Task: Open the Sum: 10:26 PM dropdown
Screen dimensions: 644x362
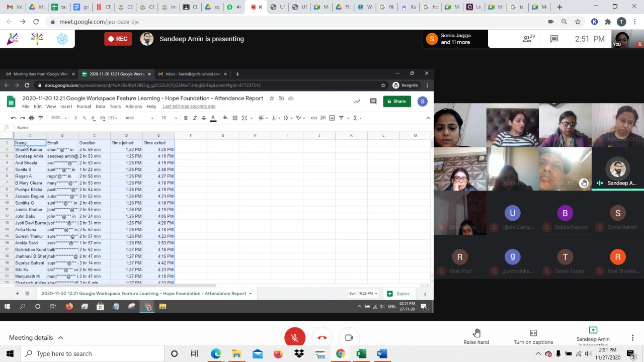Action: [x=363, y=294]
